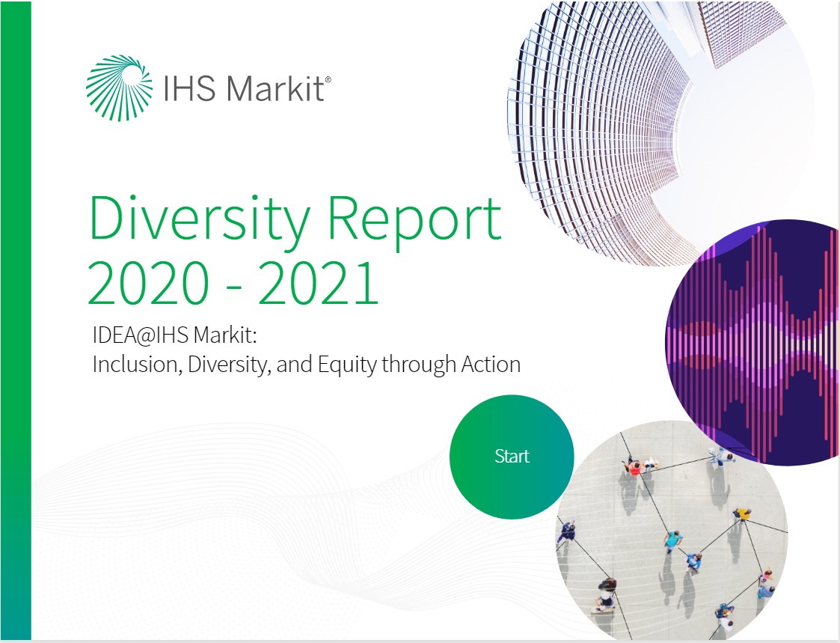The width and height of the screenshot is (840, 643).
Task: Click the Inclusion, Diversity, and Equity through Action line
Action: [x=307, y=365]
